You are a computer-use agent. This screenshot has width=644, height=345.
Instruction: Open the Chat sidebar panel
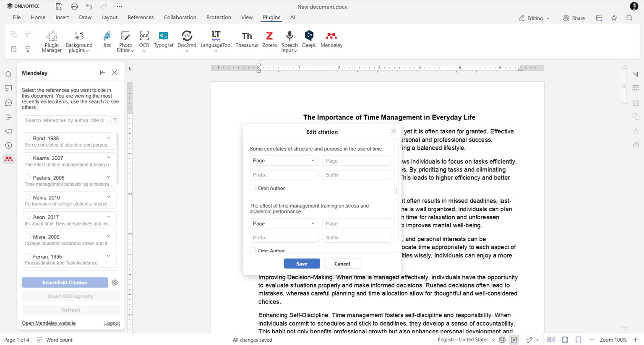(8, 103)
